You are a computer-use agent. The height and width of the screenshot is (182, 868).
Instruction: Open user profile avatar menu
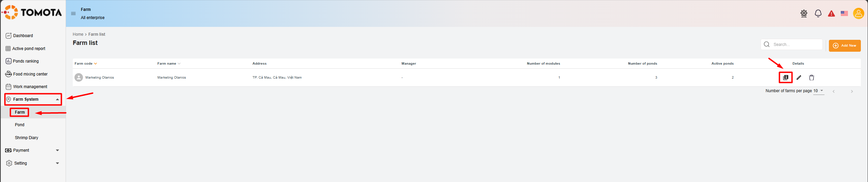tap(858, 14)
